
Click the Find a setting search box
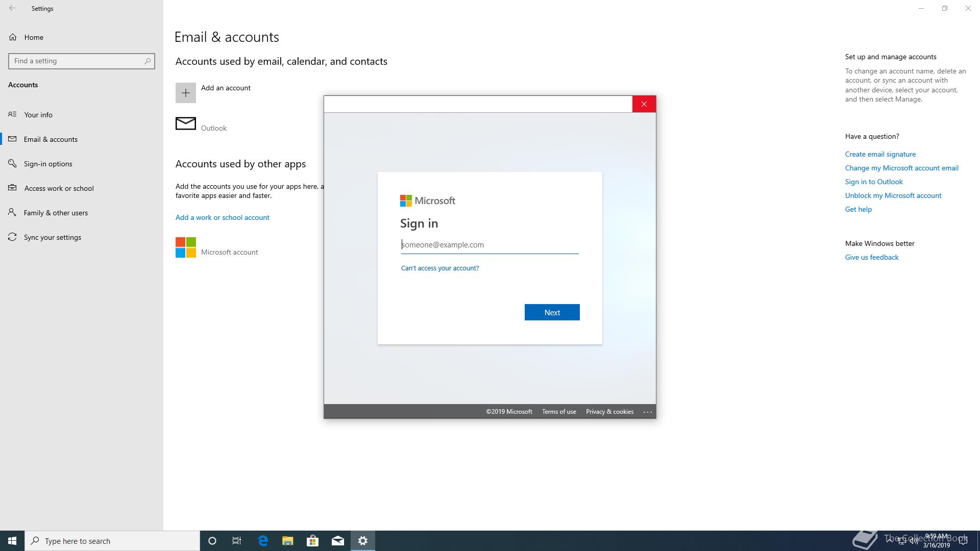pos(82,61)
